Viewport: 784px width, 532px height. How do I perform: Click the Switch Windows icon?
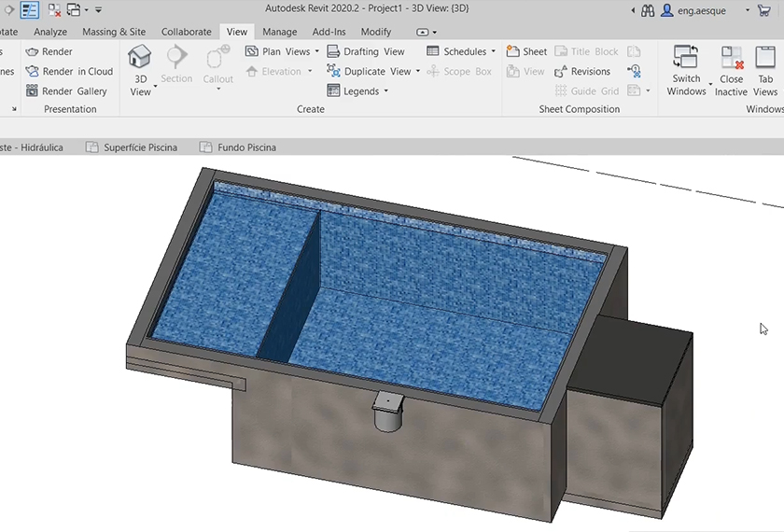tap(686, 58)
